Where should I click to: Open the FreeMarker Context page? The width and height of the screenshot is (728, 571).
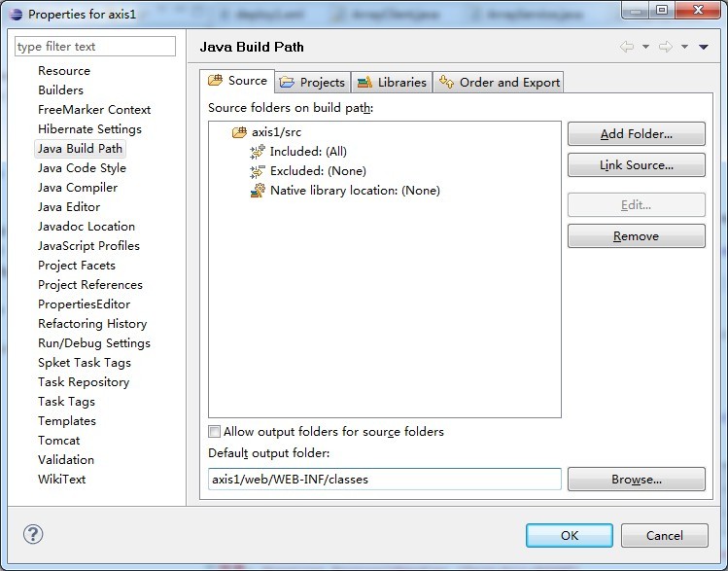pyautogui.click(x=94, y=110)
